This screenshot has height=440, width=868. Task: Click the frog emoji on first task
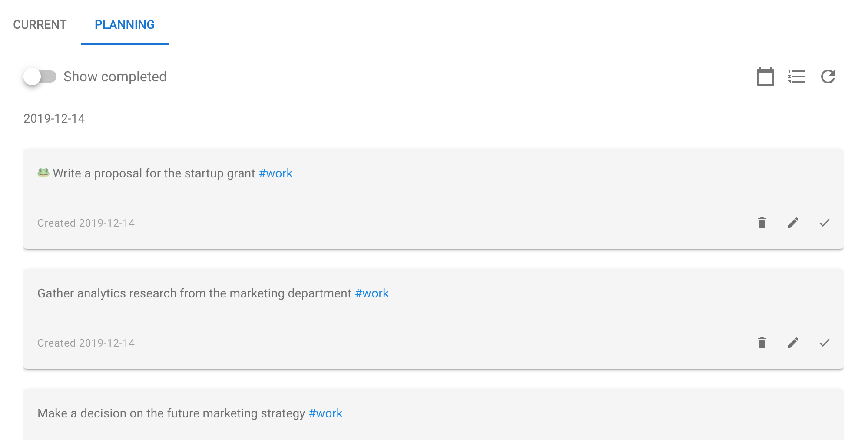tap(43, 173)
